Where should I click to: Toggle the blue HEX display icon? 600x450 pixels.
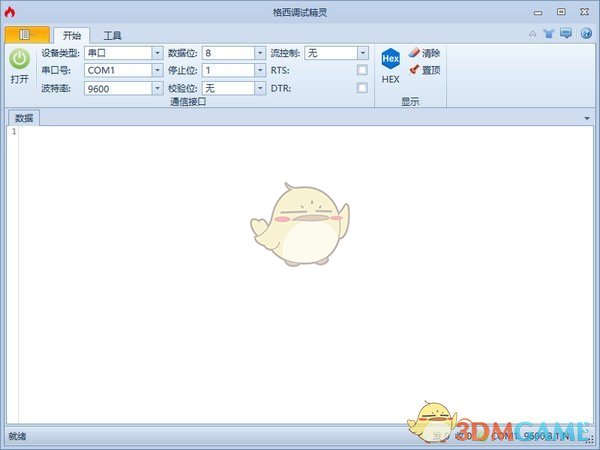(390, 59)
